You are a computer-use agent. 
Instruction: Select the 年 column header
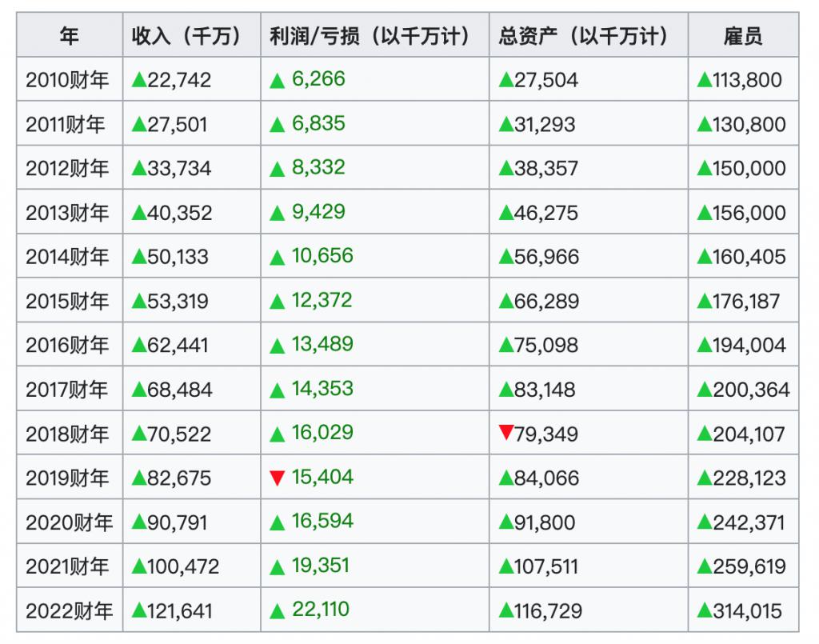click(x=70, y=35)
